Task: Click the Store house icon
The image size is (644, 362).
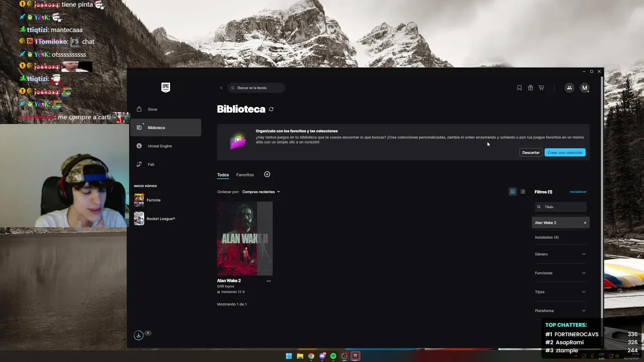Action: (139, 109)
